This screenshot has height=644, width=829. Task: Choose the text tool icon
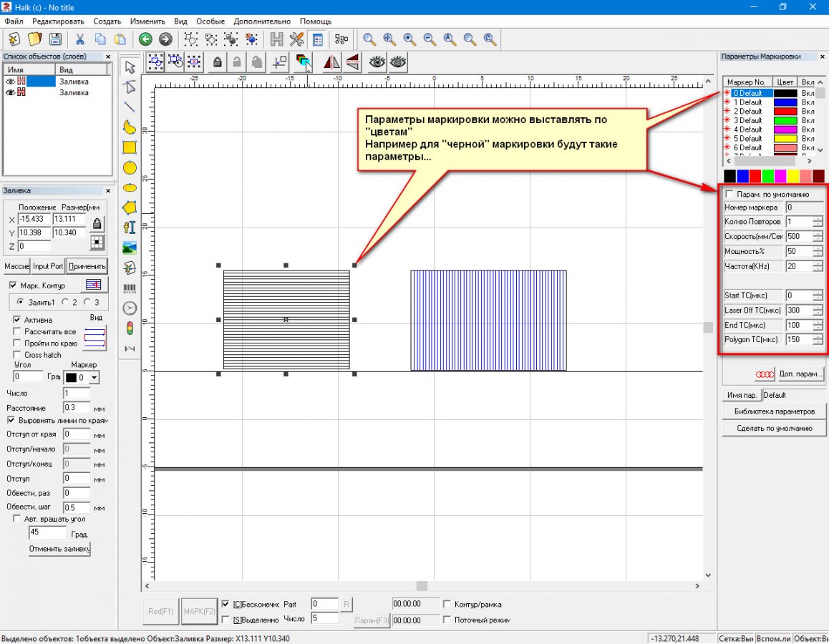(x=130, y=228)
